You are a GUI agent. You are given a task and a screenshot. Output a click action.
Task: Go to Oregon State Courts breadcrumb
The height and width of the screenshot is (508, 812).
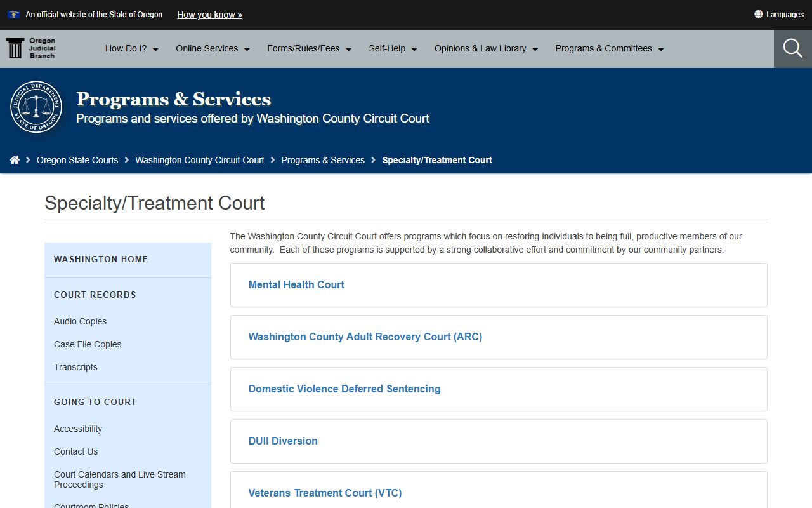[x=77, y=160]
